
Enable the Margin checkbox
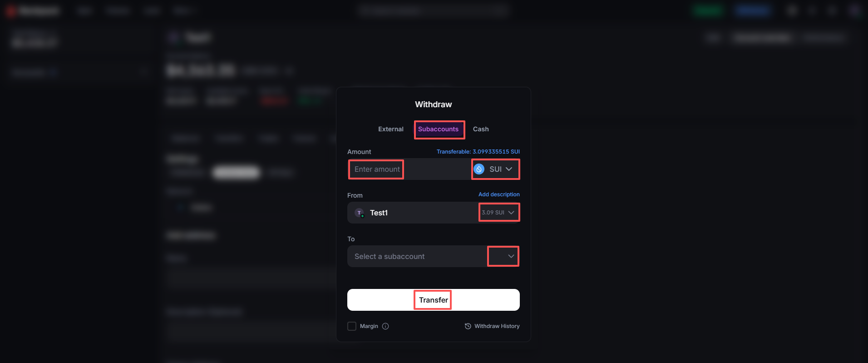click(352, 326)
